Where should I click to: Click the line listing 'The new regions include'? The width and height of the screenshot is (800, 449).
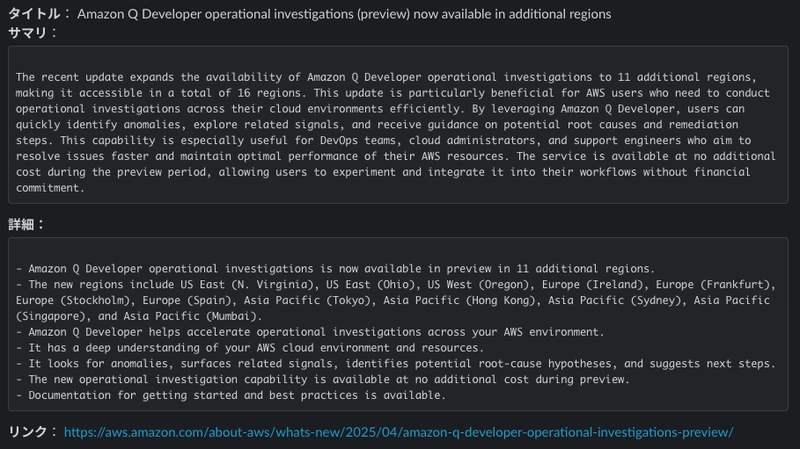tap(395, 284)
